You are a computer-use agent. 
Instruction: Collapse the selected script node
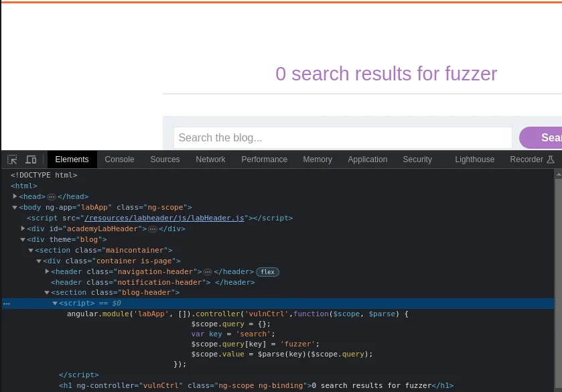pos(55,304)
